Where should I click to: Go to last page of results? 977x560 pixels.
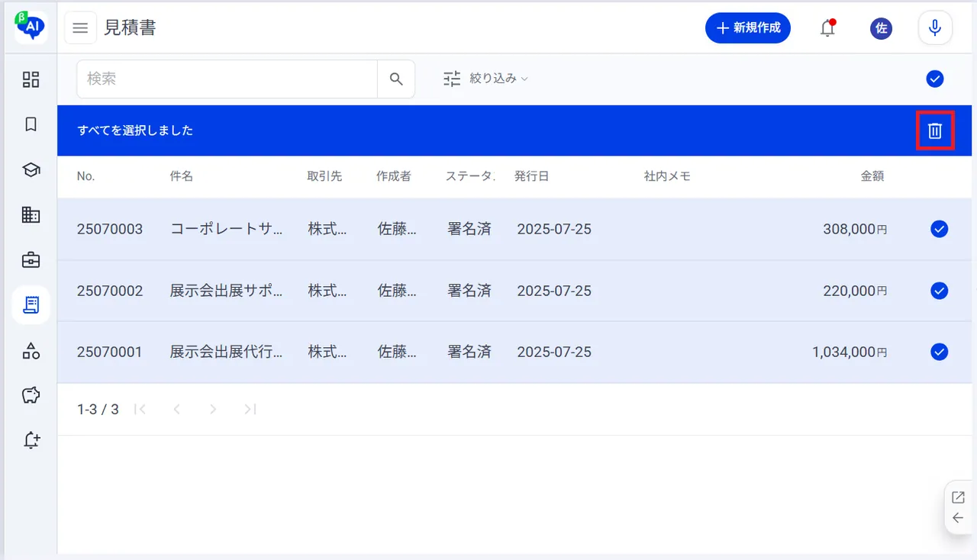(250, 410)
